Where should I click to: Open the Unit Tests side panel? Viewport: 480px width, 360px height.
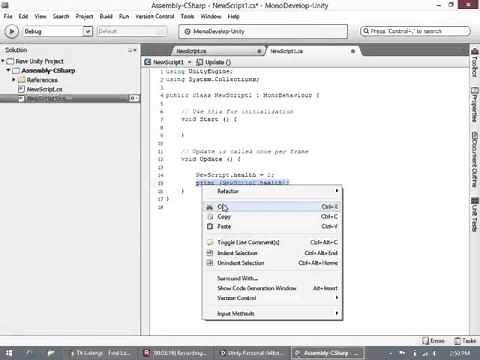tap(475, 214)
